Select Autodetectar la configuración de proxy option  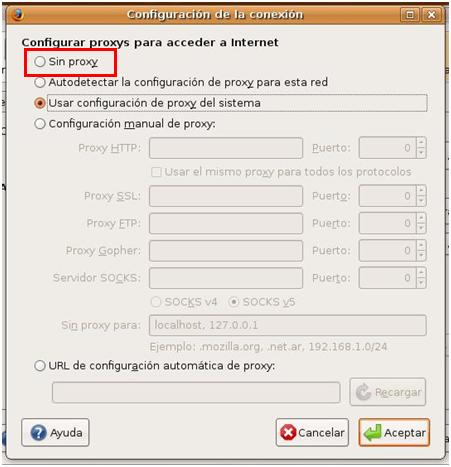coord(40,82)
